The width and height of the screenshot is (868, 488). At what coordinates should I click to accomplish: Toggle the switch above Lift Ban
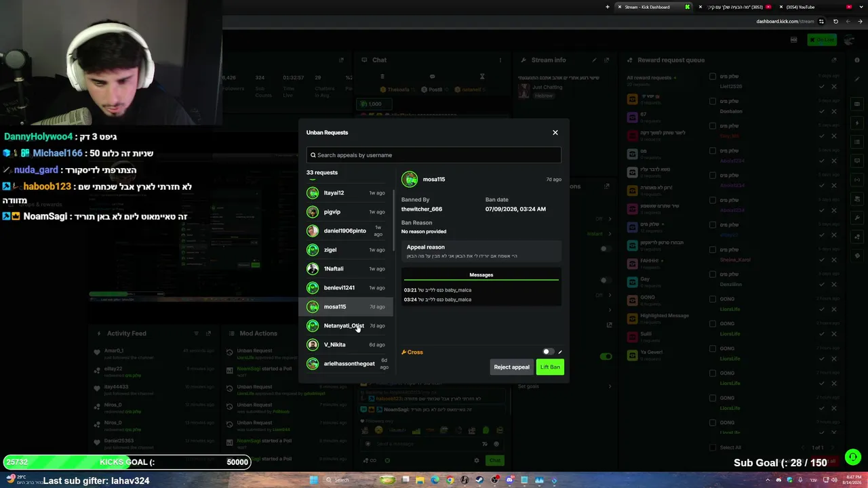click(x=548, y=352)
